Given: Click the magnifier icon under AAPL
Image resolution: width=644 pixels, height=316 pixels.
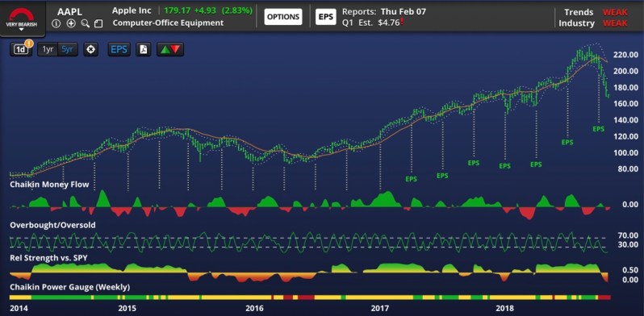Looking at the screenshot, I should tap(85, 23).
